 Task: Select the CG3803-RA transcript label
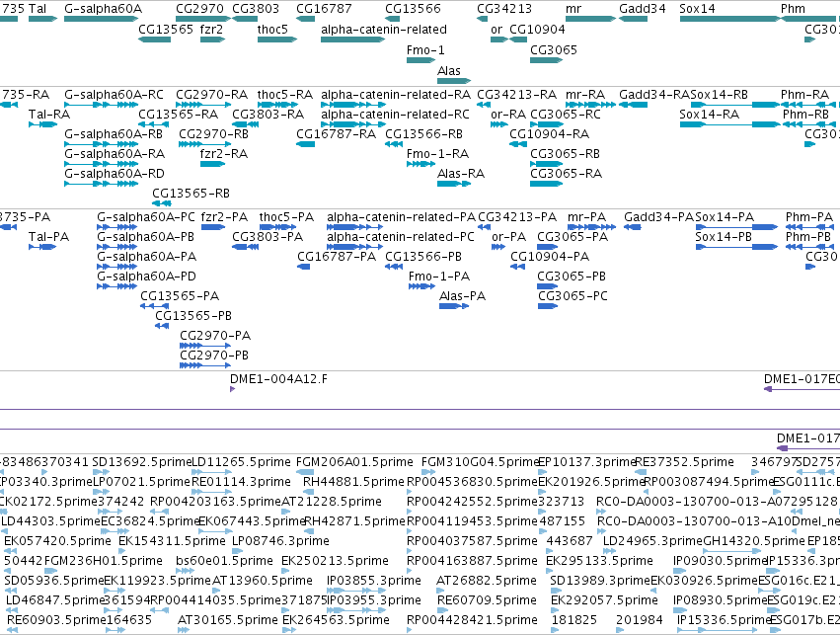click(x=267, y=115)
